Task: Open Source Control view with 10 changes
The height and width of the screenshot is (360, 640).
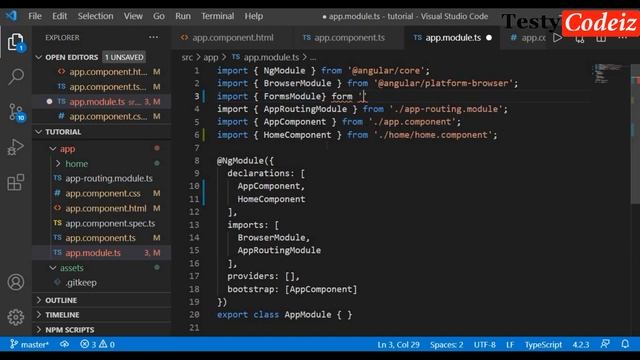Action: pyautogui.click(x=16, y=112)
